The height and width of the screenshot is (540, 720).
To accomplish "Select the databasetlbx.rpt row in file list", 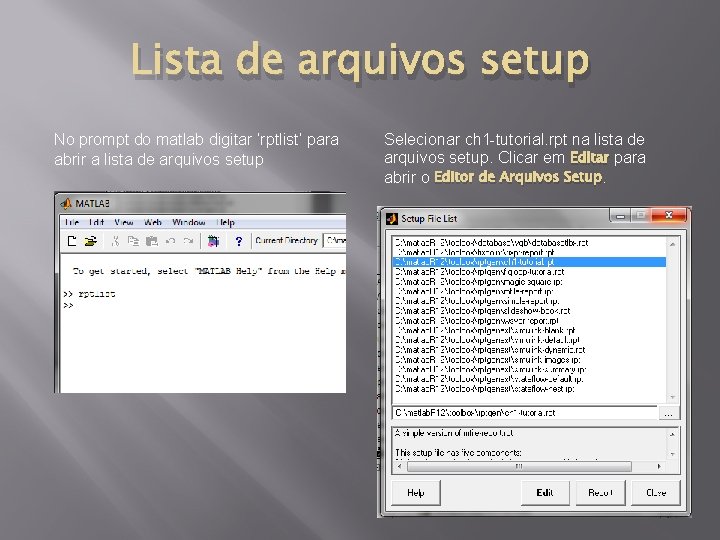I will click(x=529, y=242).
